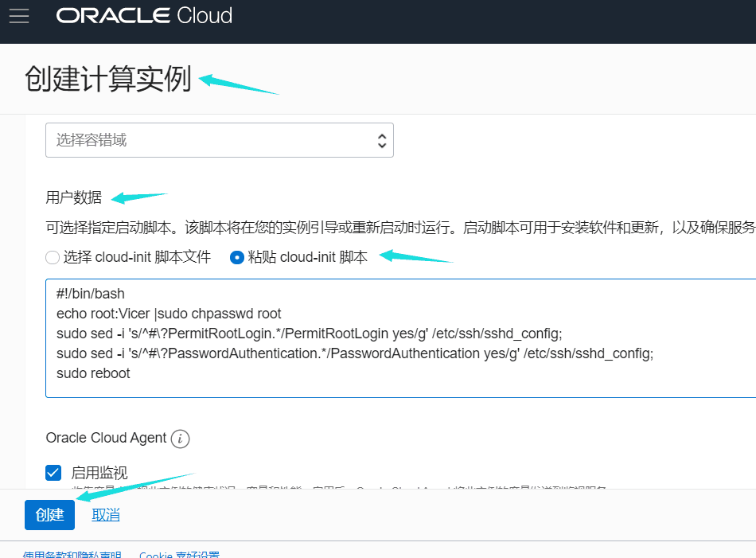Viewport: 756px width, 558px height.
Task: Select the 粘贴 cloud-init 脚本 radio option
Action: [236, 257]
